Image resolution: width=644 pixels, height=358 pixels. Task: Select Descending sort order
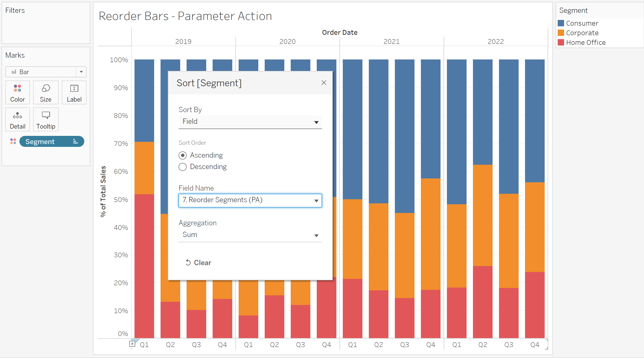pyautogui.click(x=183, y=167)
